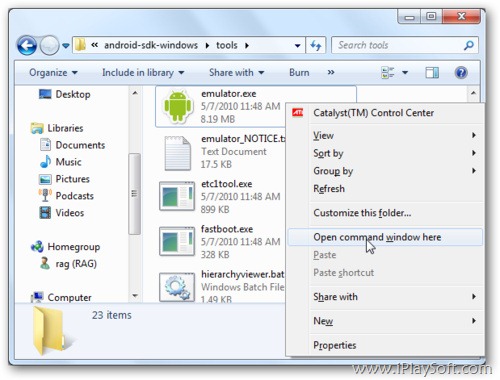Toggle the preview pane icon
The width and height of the screenshot is (500, 380).
click(432, 72)
